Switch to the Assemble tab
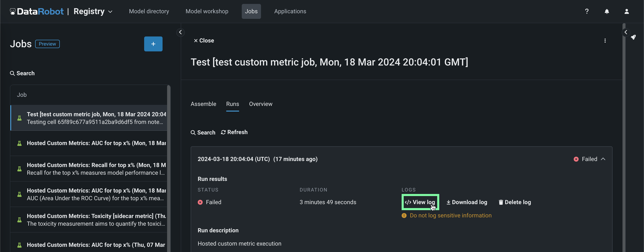Screen dimensions: 644x252 coord(203,104)
